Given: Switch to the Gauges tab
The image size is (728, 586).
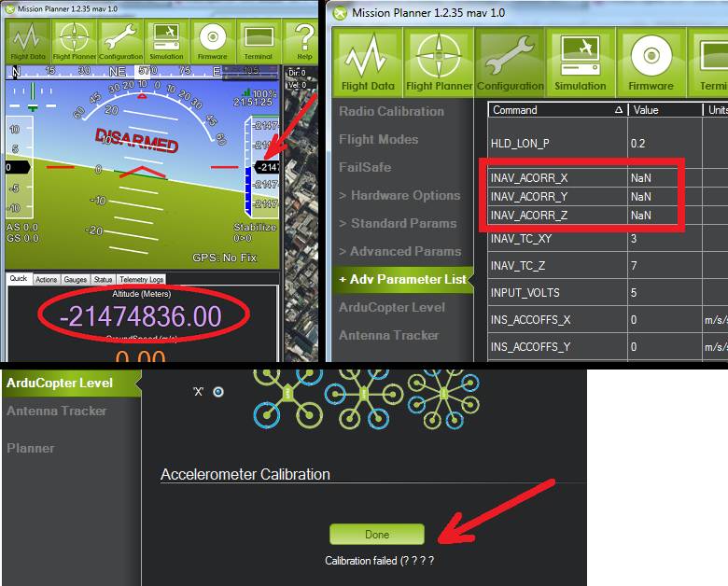Looking at the screenshot, I should point(76,279).
